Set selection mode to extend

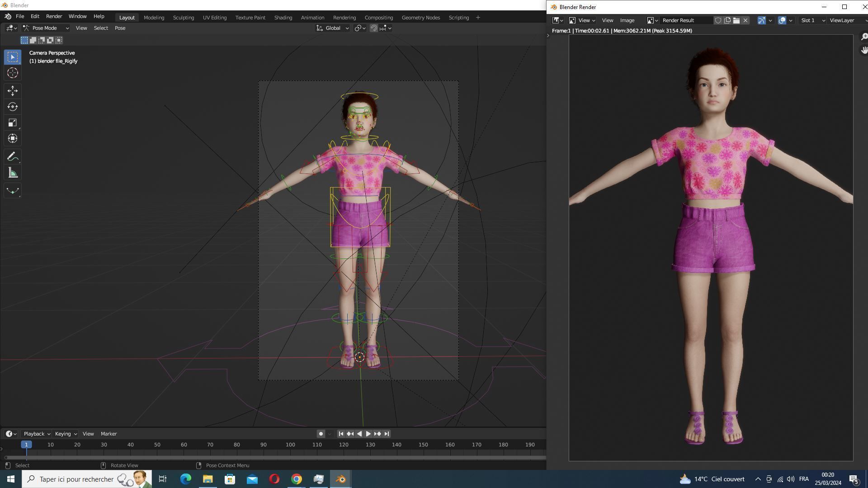(x=33, y=40)
